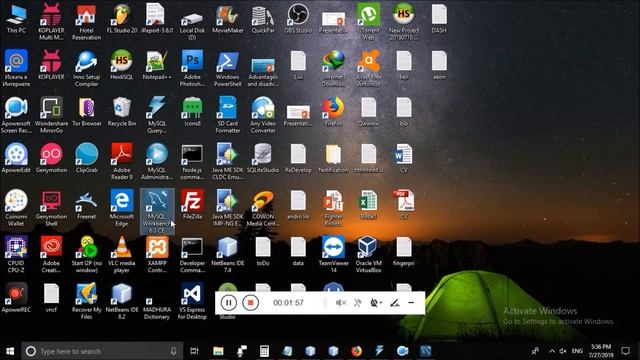Open ApowerREC desktop shortcut
This screenshot has width=640, height=360.
pyautogui.click(x=16, y=298)
